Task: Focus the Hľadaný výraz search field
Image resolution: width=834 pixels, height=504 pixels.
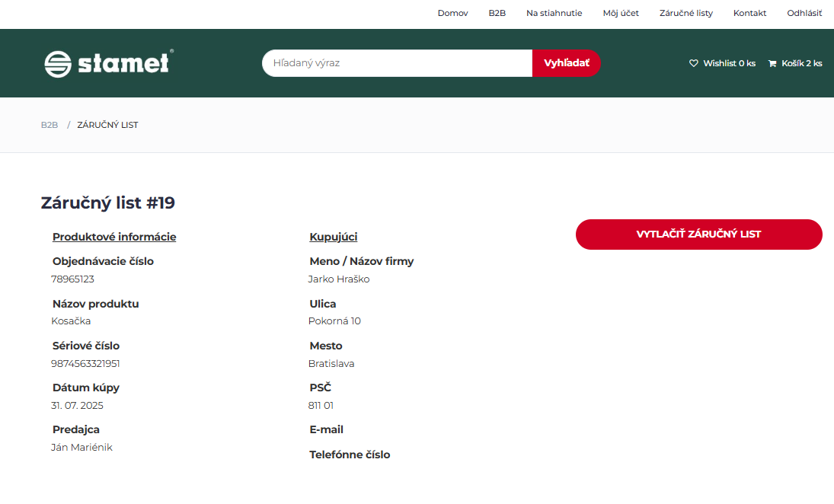Action: 396,63
